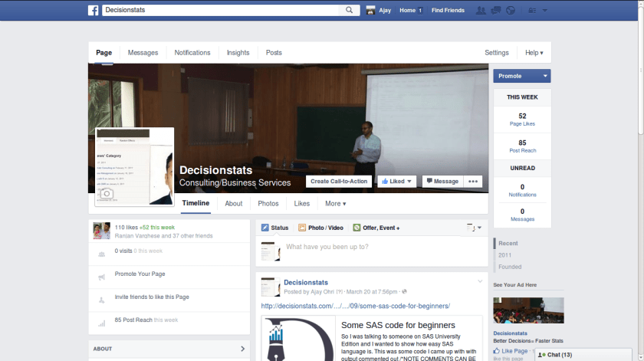The height and width of the screenshot is (361, 644).
Task: Jump to Recent in timeline navigator
Action: coord(508,243)
